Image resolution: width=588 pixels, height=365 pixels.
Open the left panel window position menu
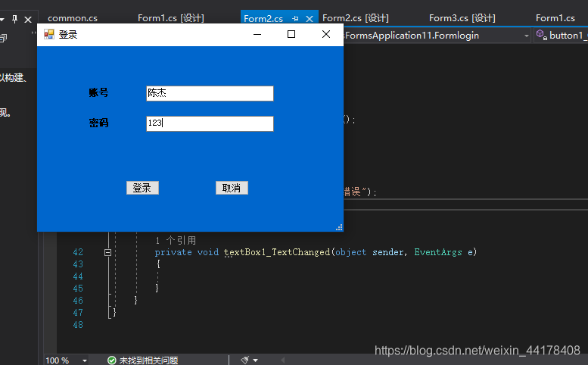tap(2, 19)
